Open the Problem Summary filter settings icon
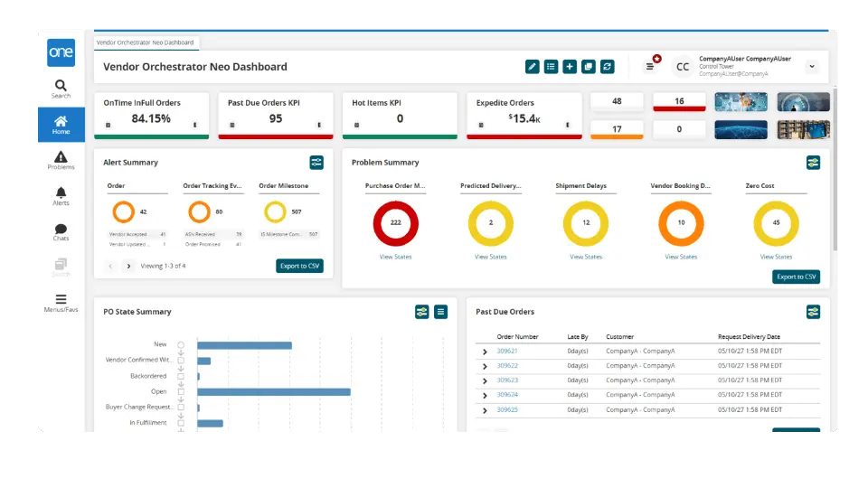868x488 pixels. [x=813, y=163]
